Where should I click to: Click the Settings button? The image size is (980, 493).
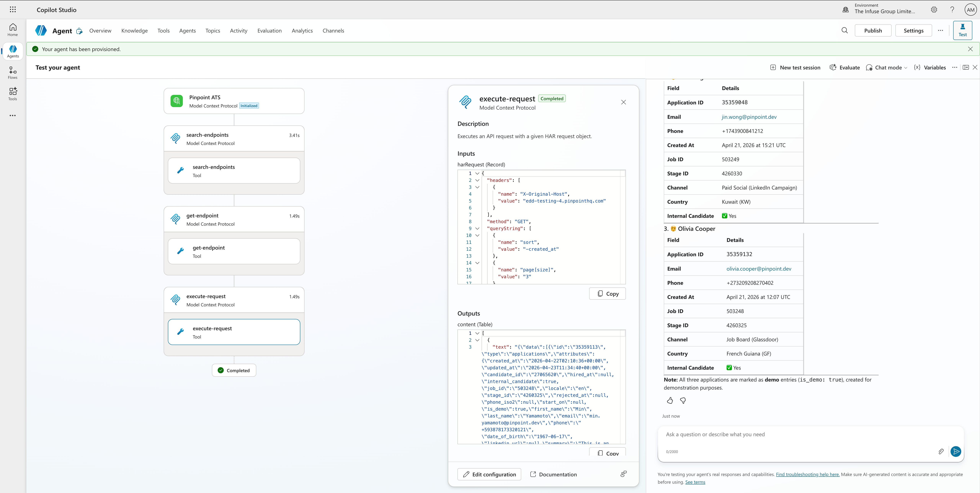point(913,30)
